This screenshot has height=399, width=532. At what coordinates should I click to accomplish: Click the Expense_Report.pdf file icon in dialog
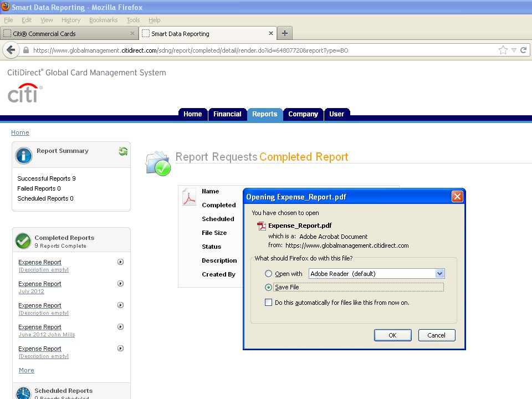coord(262,226)
